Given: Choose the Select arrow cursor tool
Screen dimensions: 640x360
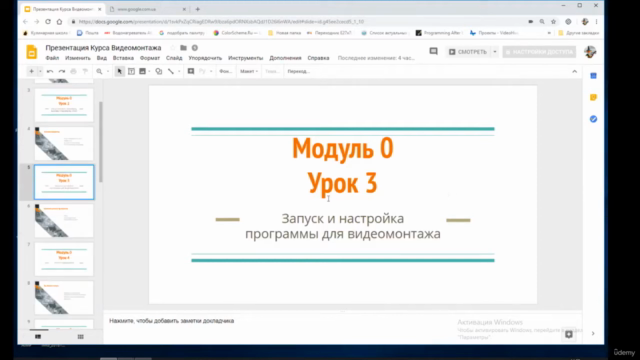Looking at the screenshot, I should (120, 71).
